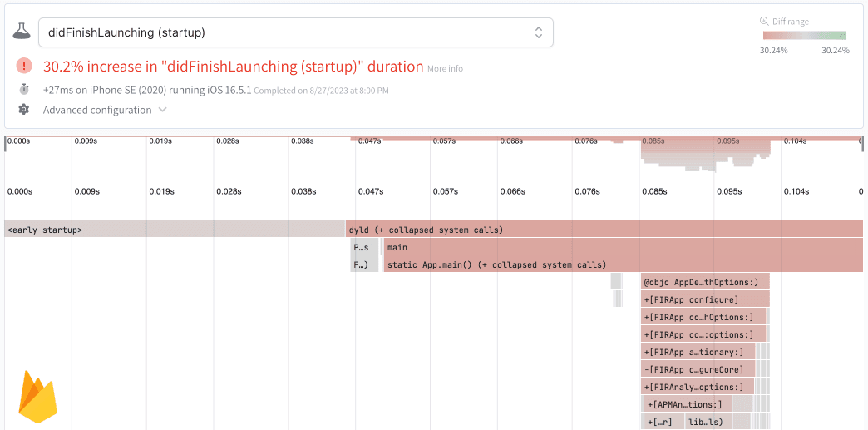Open the didFinishLaunching (startup) dropdown
868x430 pixels.
(295, 32)
